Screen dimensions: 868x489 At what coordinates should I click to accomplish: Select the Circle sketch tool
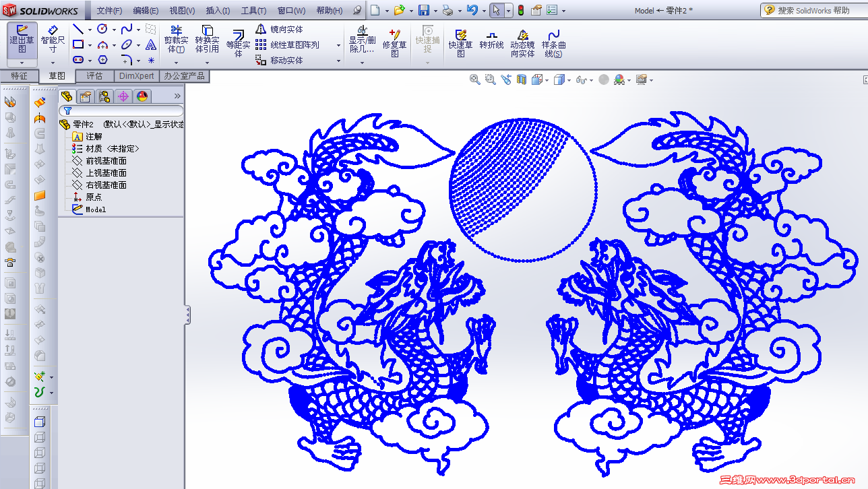coord(102,29)
